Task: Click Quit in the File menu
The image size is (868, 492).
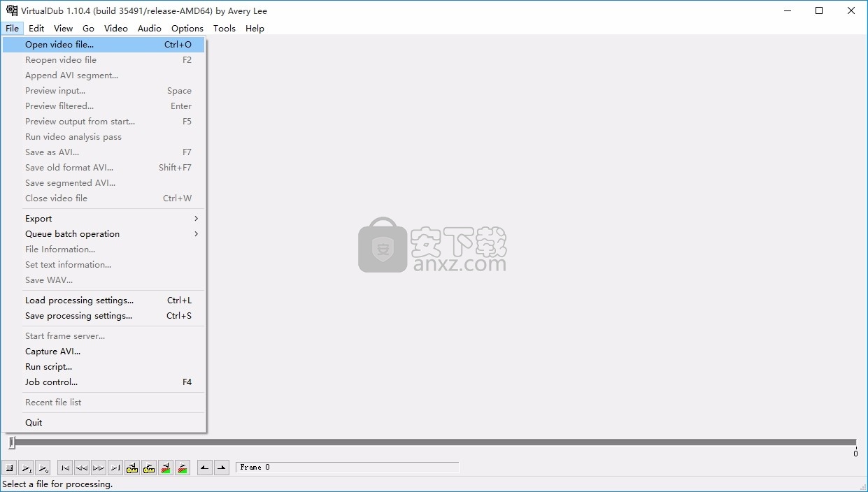Action: pos(104,423)
